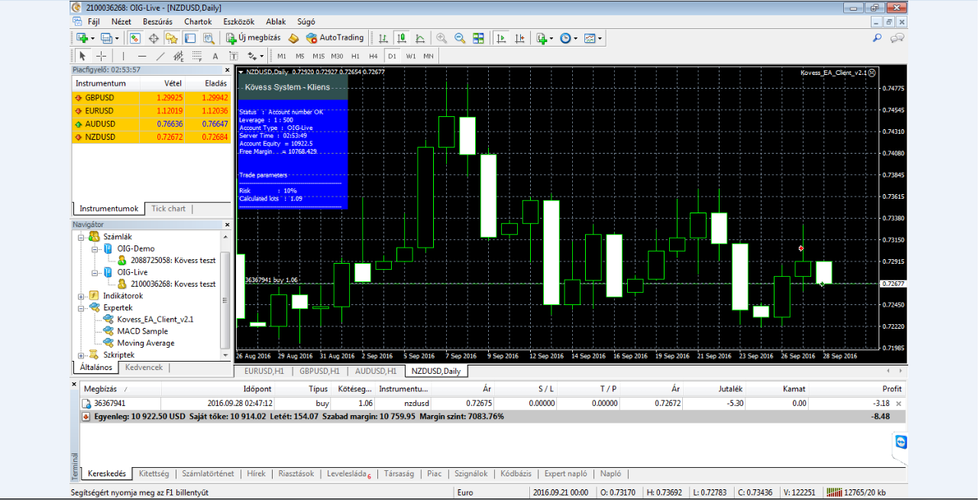980x500 pixels.
Task: Select the crosshair cursor tool
Action: 101,56
